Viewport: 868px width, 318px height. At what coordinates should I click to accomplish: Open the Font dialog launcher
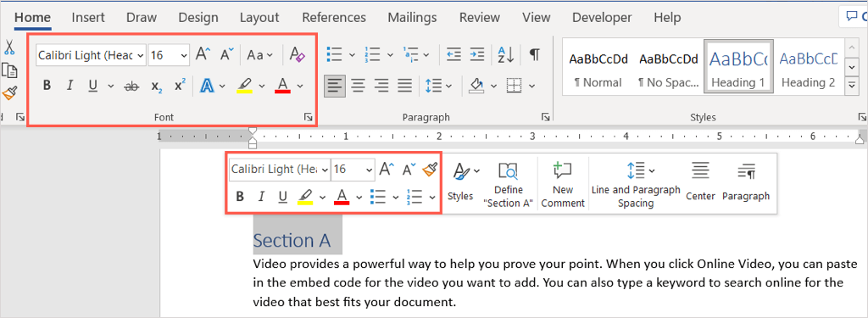(x=308, y=117)
